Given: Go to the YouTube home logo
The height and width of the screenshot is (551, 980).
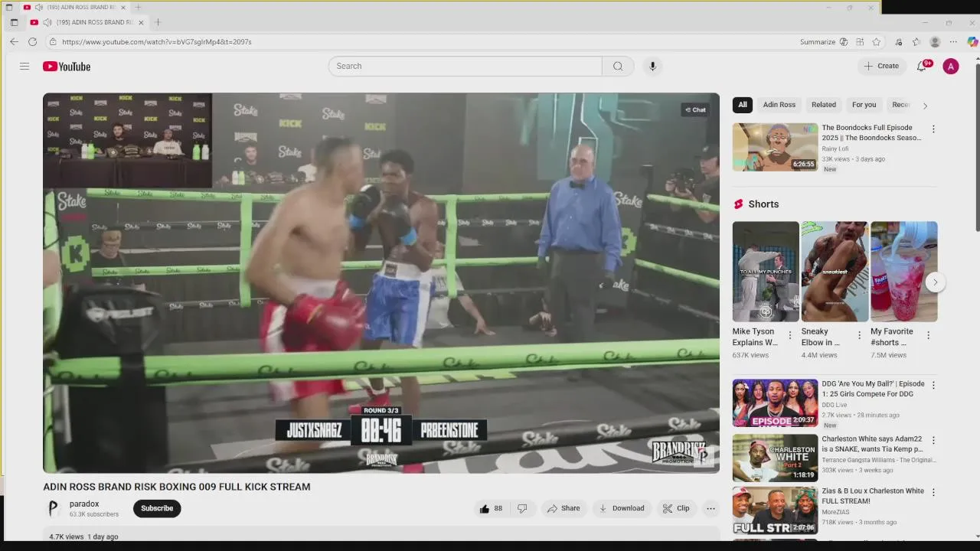Looking at the screenshot, I should click(67, 67).
